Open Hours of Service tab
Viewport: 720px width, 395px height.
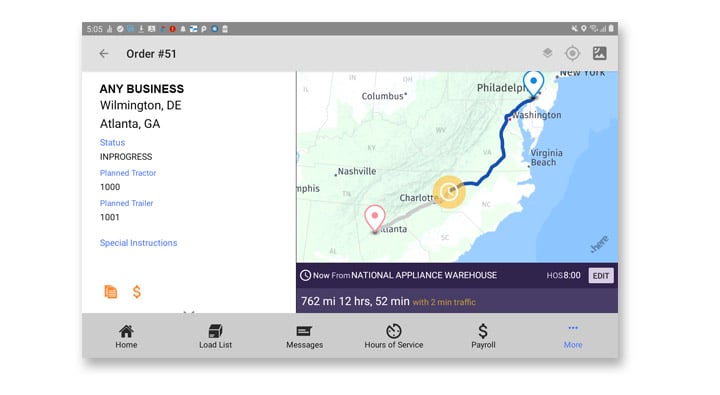(x=394, y=337)
